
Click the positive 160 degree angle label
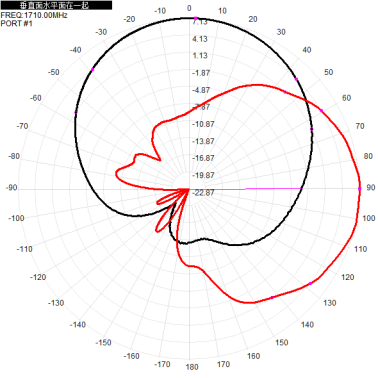tap(253, 356)
